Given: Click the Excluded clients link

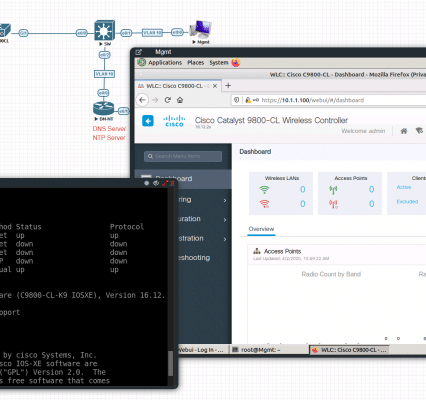Looking at the screenshot, I should tap(407, 201).
